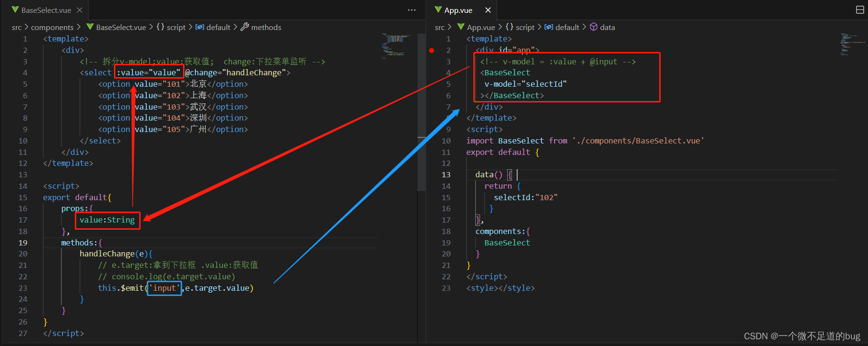The width and height of the screenshot is (868, 346).
Task: Click 'BaseSelect.vue' breadcrumb item
Action: 121,28
